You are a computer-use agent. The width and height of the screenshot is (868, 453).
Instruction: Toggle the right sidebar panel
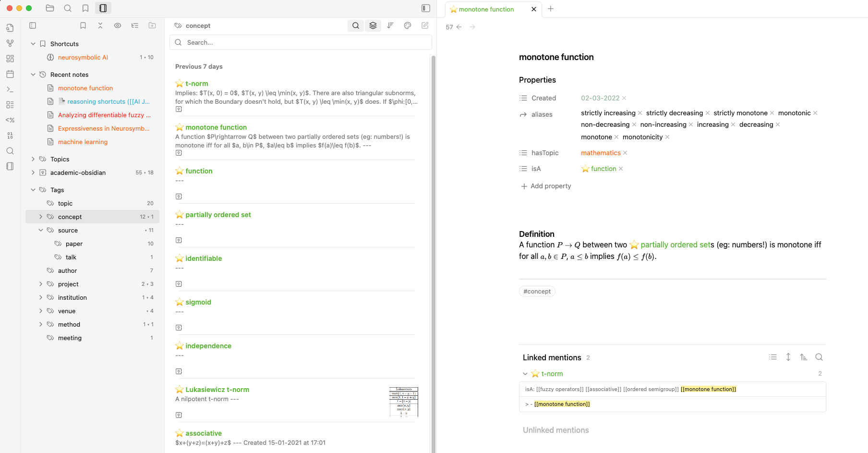click(x=426, y=8)
